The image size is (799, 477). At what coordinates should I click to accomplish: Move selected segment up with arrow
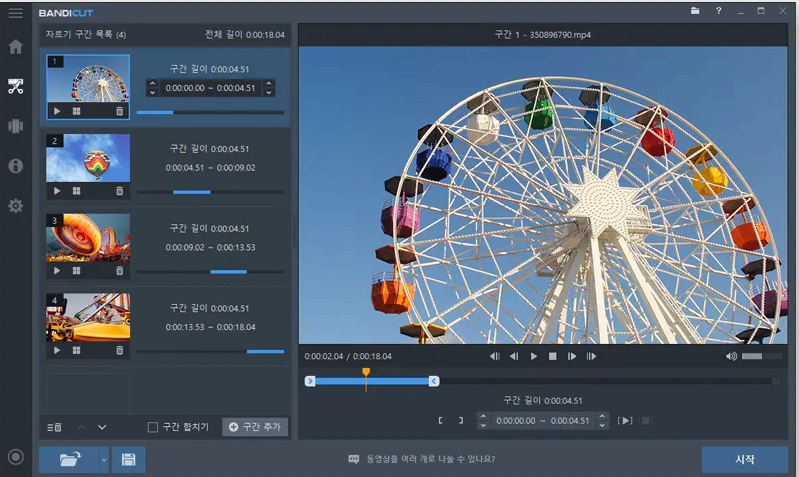click(x=82, y=427)
